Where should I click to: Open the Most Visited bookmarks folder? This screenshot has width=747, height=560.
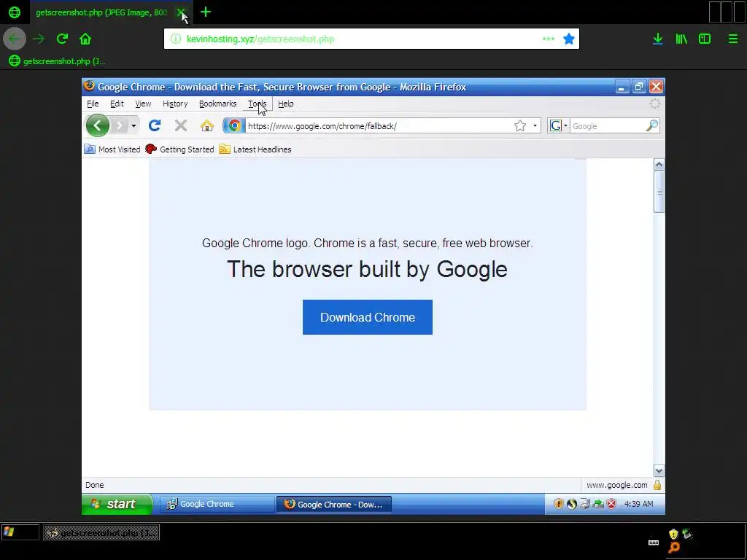(x=112, y=149)
